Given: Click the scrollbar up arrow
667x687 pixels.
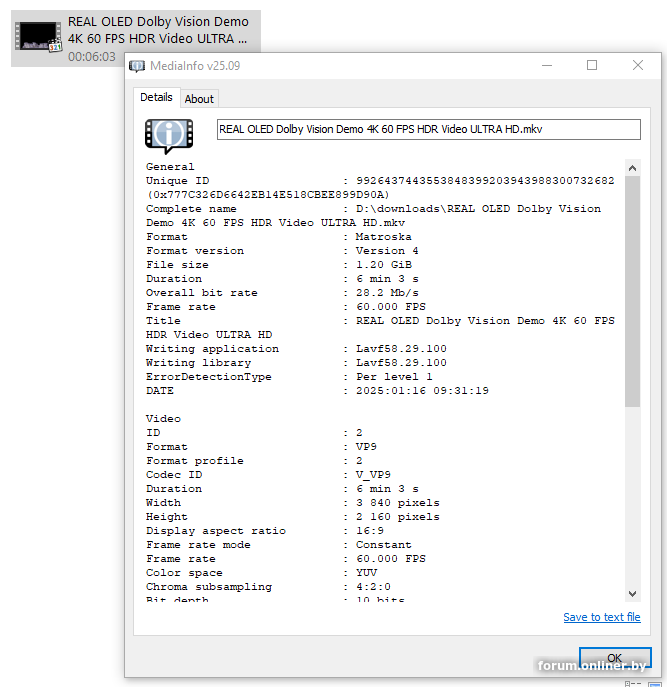Looking at the screenshot, I should [x=632, y=167].
